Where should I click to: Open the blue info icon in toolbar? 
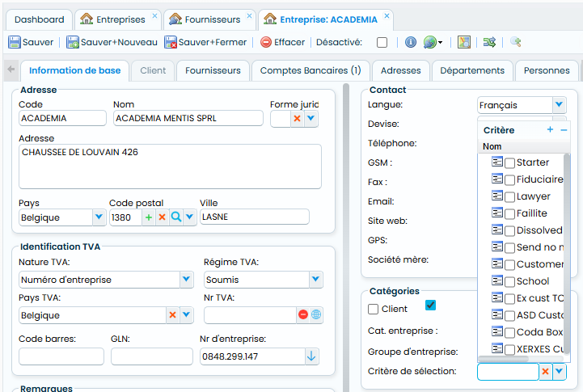click(x=411, y=42)
